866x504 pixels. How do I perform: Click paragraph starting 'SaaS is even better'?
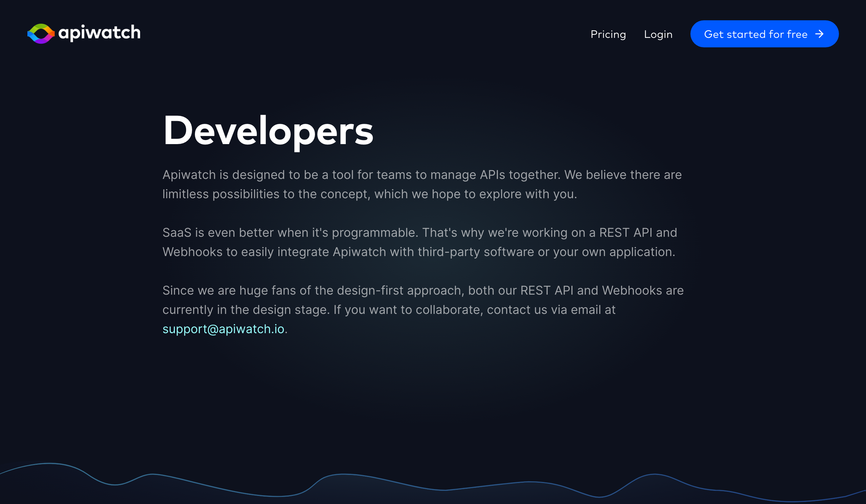click(x=419, y=242)
